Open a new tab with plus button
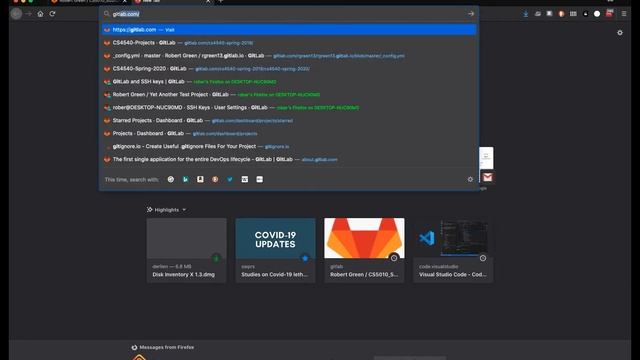Screen dimensions: 640x360 221,1
